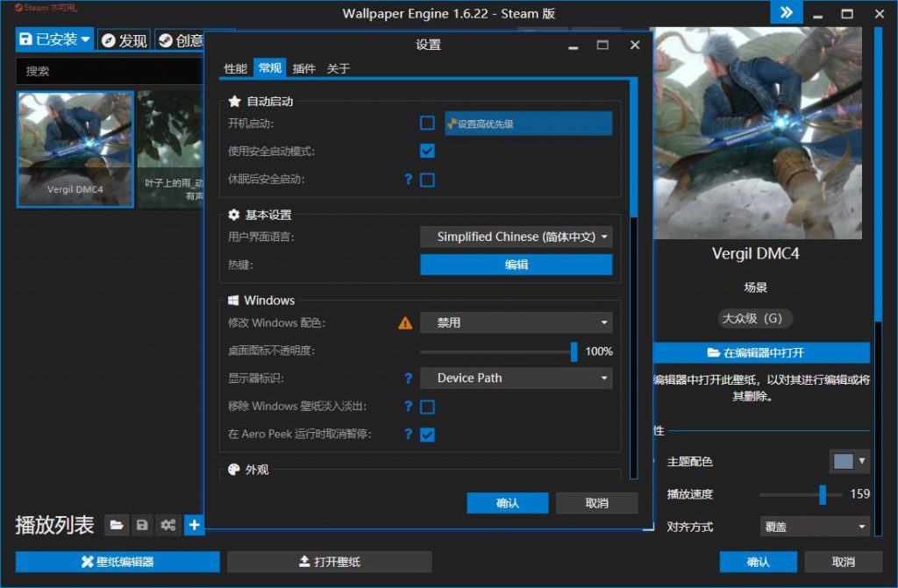Open a playlist with the folder icon

(117, 525)
